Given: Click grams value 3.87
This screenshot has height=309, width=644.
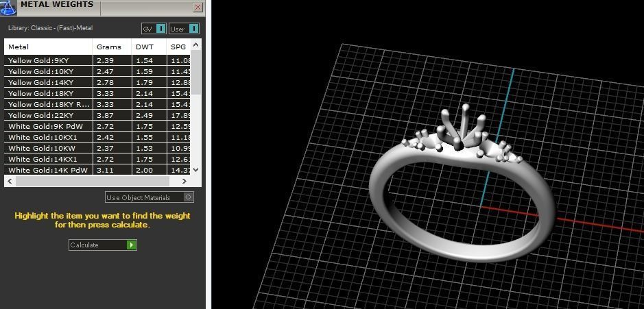Looking at the screenshot, I should pos(105,115).
